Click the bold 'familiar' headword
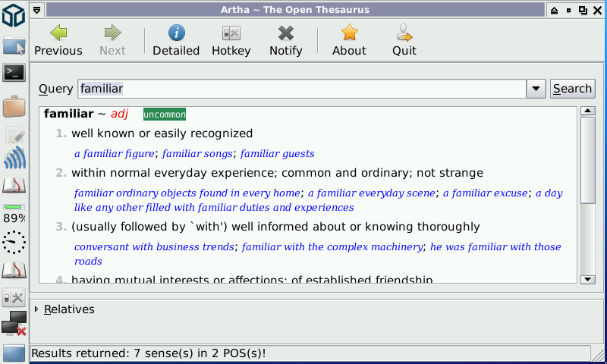 [69, 114]
